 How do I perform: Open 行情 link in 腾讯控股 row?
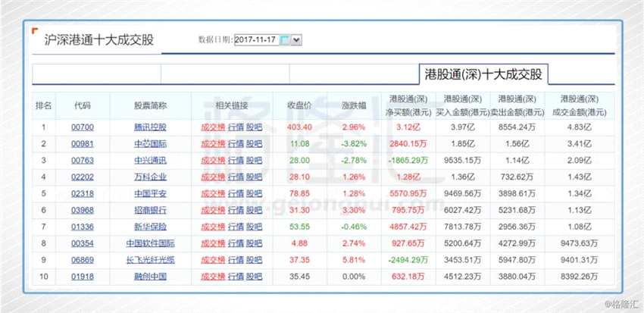(x=236, y=127)
